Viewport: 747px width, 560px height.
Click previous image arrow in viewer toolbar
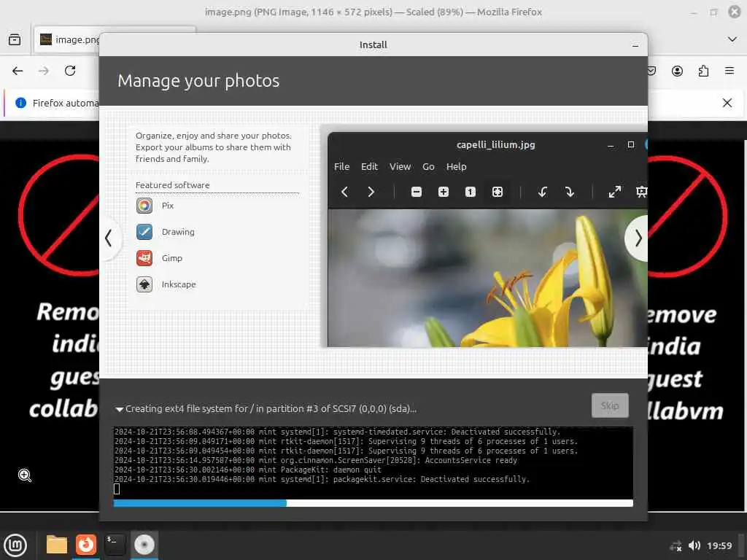(x=344, y=192)
